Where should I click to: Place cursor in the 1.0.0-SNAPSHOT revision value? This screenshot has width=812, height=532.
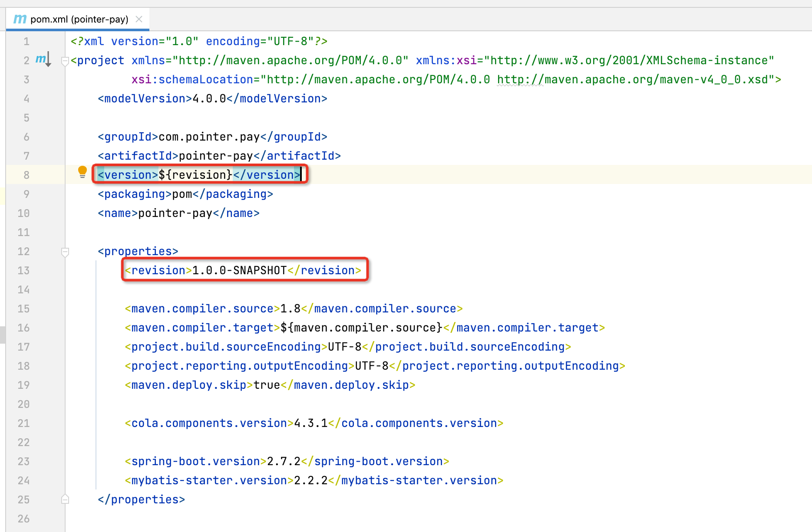pos(238,270)
